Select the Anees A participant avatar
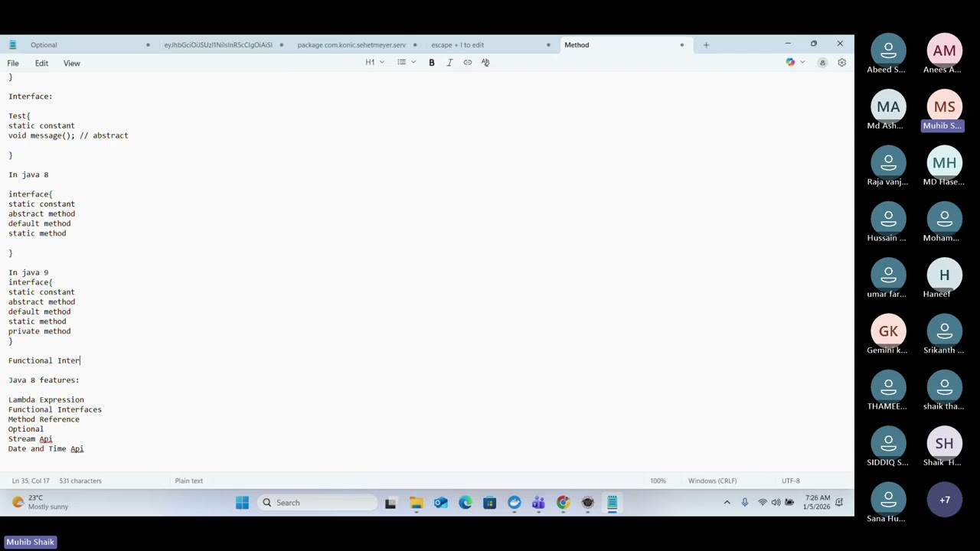The image size is (980, 551). (x=944, y=51)
